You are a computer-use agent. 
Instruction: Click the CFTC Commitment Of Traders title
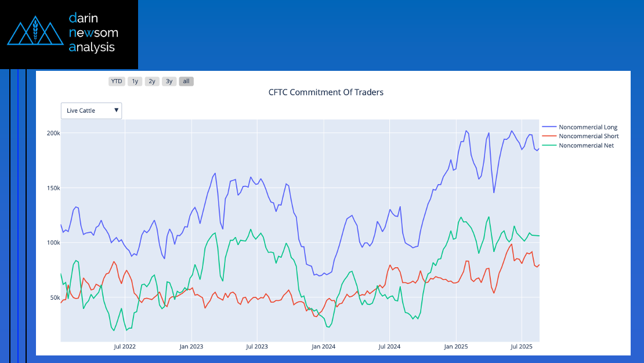coord(325,92)
